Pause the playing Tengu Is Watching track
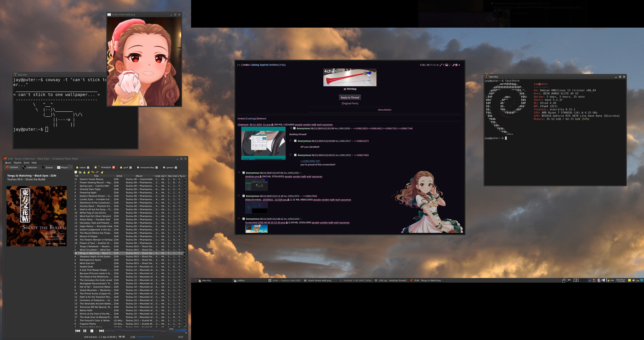 click(x=85, y=331)
